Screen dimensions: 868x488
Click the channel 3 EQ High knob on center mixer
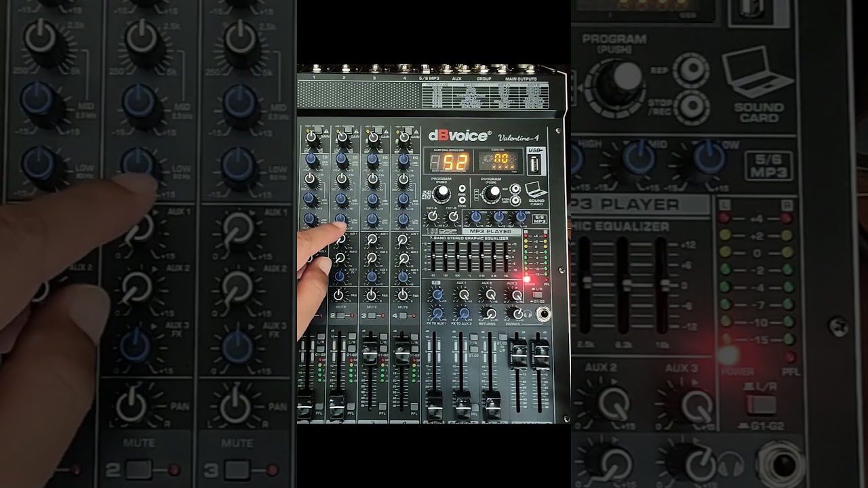click(x=373, y=160)
